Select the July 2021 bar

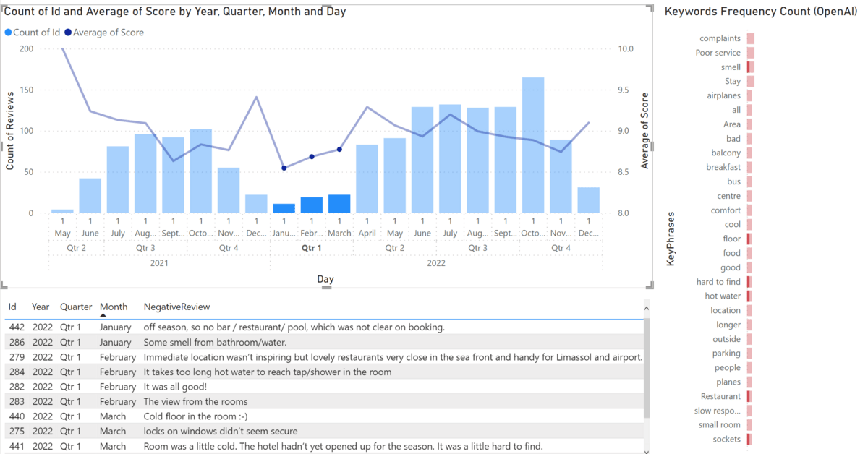pyautogui.click(x=118, y=180)
